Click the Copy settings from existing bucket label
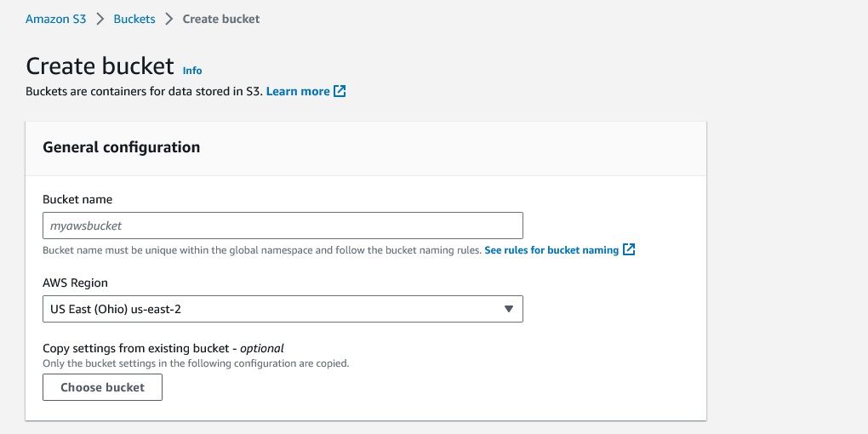The width and height of the screenshot is (868, 434). point(163,348)
